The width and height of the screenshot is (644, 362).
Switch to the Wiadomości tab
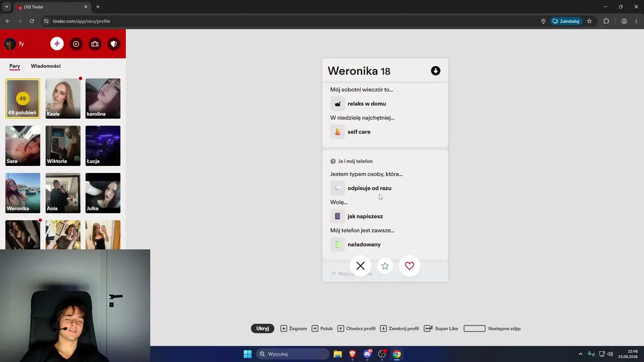coord(46,66)
